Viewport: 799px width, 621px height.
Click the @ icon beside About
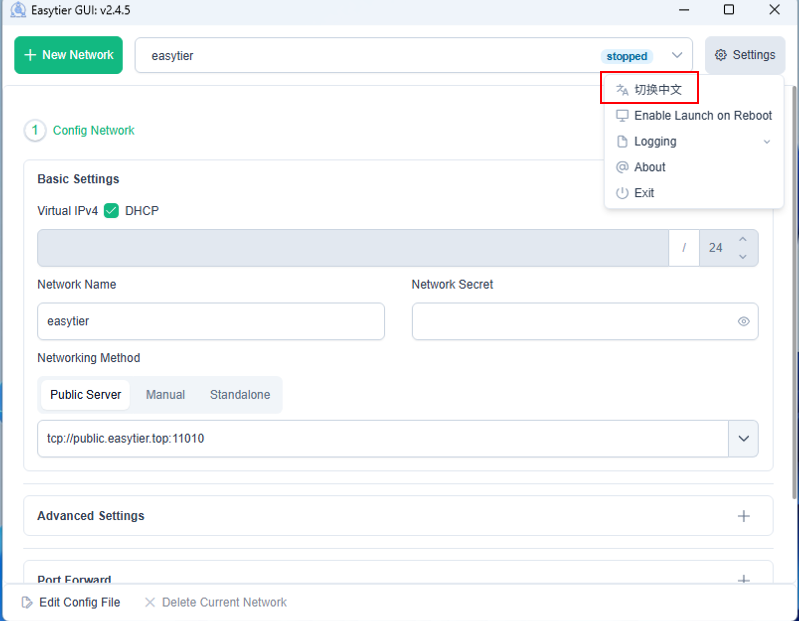(x=622, y=167)
